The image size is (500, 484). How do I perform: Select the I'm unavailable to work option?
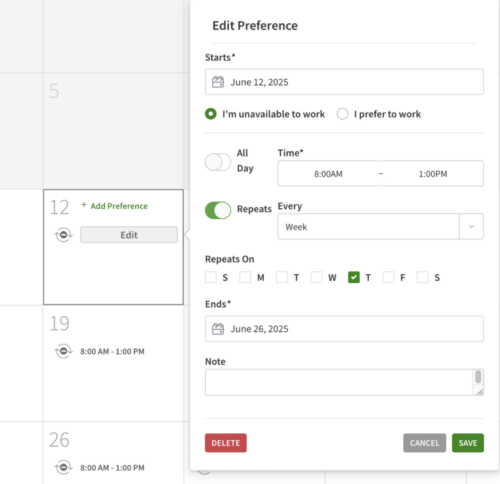point(211,114)
